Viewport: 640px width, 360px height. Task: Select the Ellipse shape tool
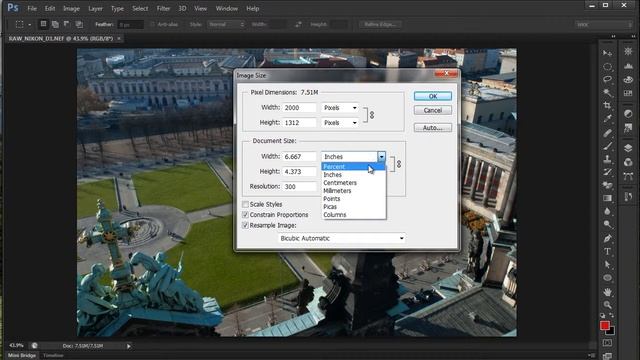(x=607, y=278)
